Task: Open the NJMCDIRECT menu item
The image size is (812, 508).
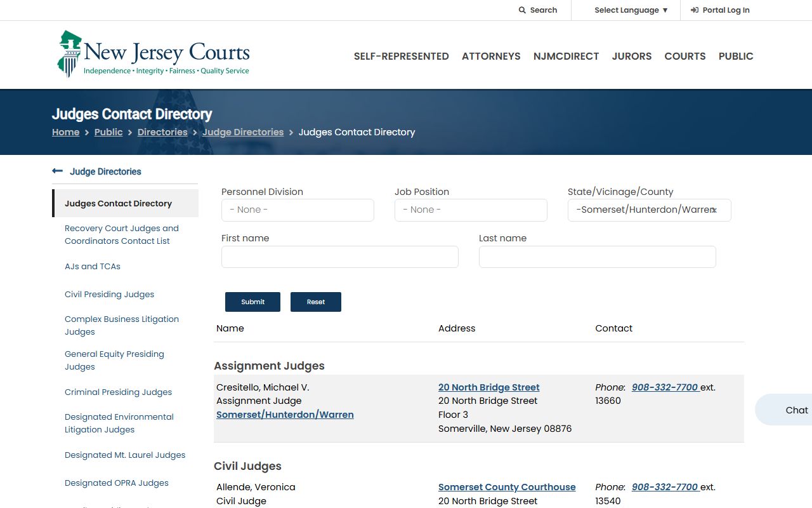Action: (x=566, y=57)
